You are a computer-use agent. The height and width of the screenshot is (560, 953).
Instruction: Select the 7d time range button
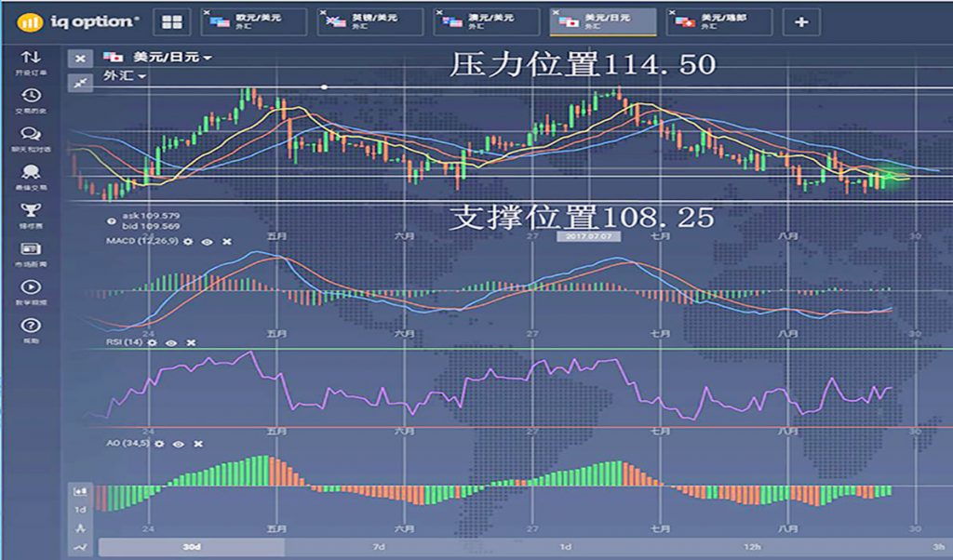coord(379,547)
